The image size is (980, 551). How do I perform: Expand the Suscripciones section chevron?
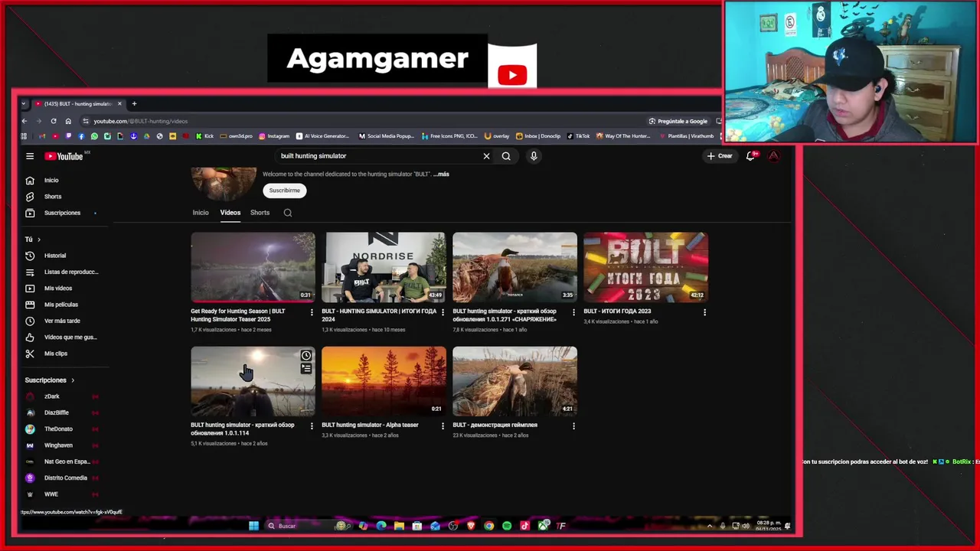pos(73,380)
